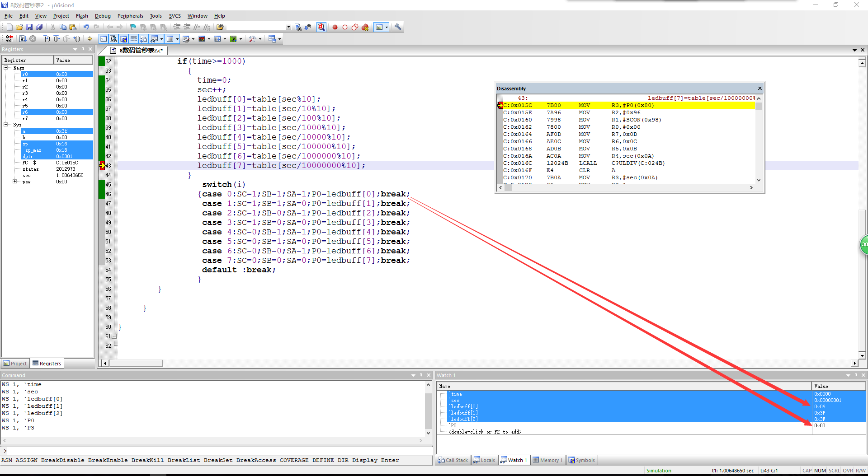Switch to the Call Stack tab
This screenshot has width=868, height=476.
(x=453, y=460)
